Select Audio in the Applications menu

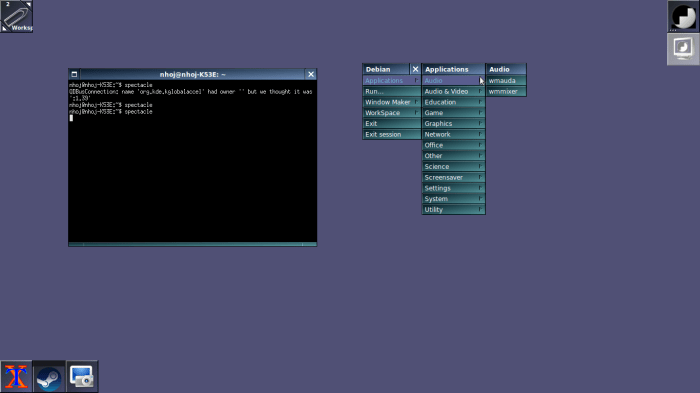pos(454,80)
